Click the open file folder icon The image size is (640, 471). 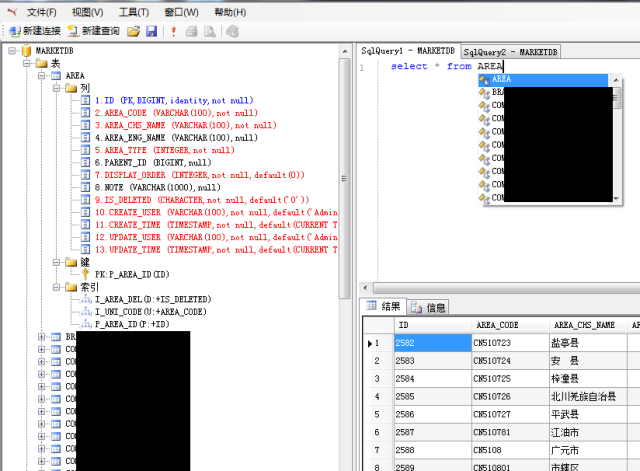(135, 32)
